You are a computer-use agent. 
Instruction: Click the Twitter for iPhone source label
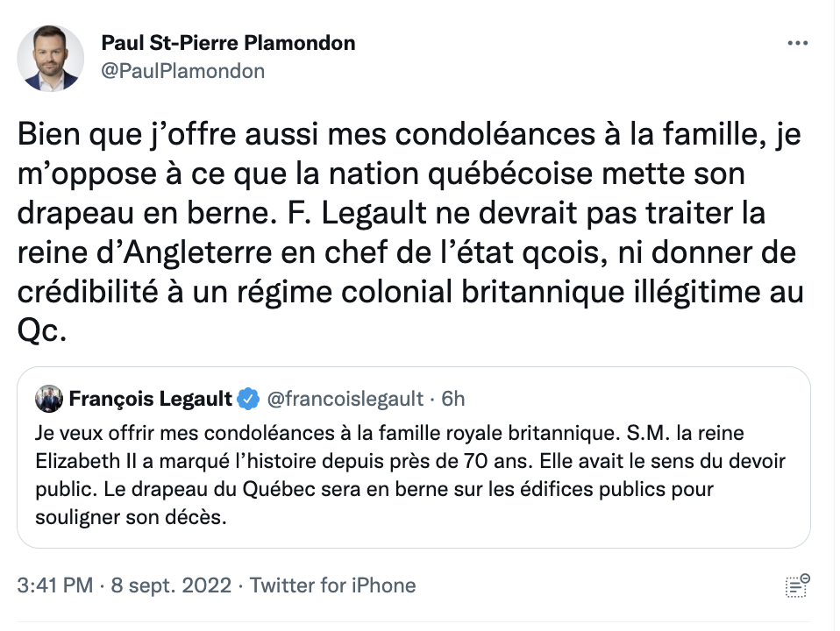332,585
